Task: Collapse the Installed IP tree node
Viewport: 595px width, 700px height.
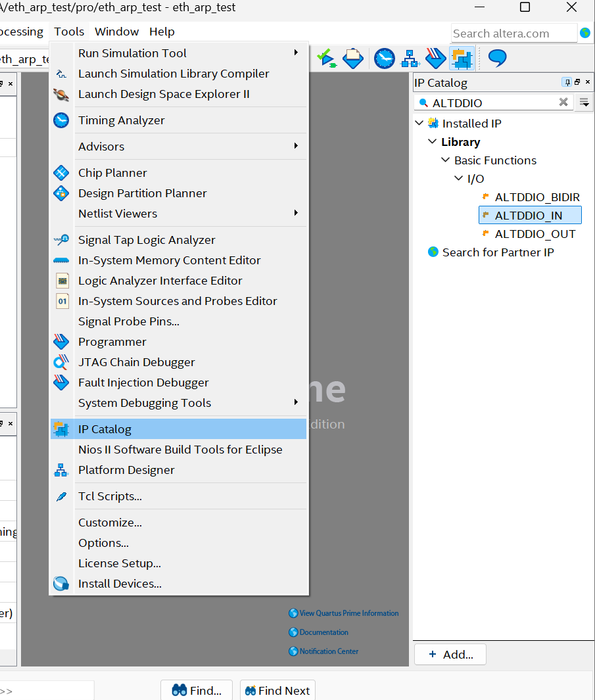Action: click(419, 123)
